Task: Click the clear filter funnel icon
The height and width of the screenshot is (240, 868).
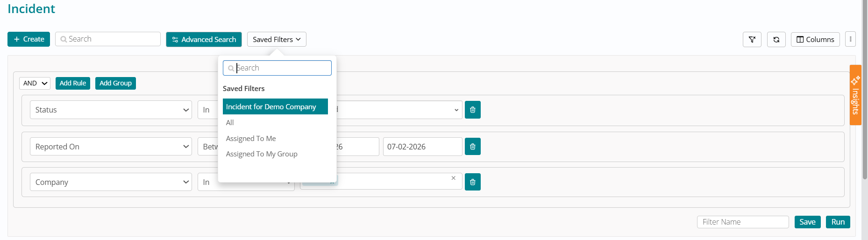Action: pos(752,40)
